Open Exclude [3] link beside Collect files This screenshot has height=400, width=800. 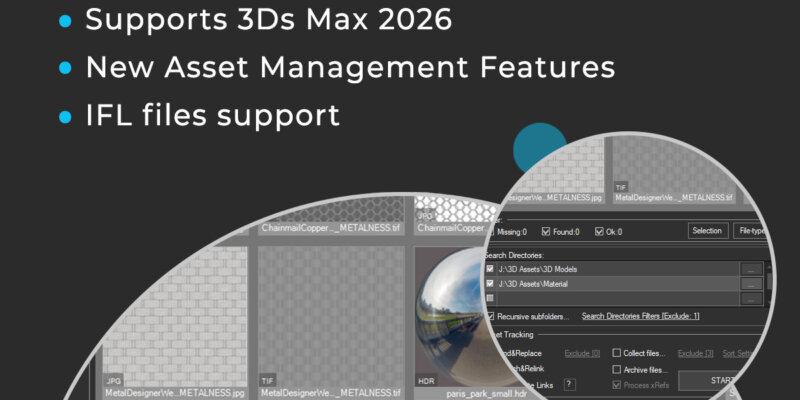point(695,353)
